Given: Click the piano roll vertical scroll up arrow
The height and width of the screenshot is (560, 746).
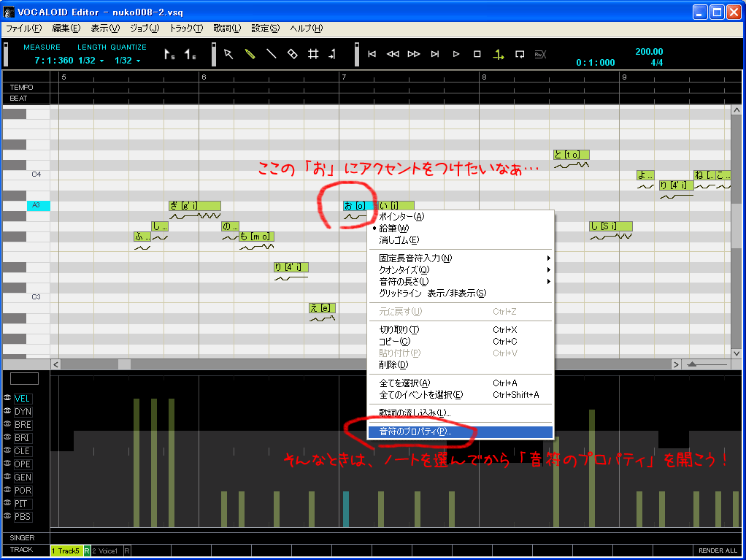Looking at the screenshot, I should tap(736, 110).
